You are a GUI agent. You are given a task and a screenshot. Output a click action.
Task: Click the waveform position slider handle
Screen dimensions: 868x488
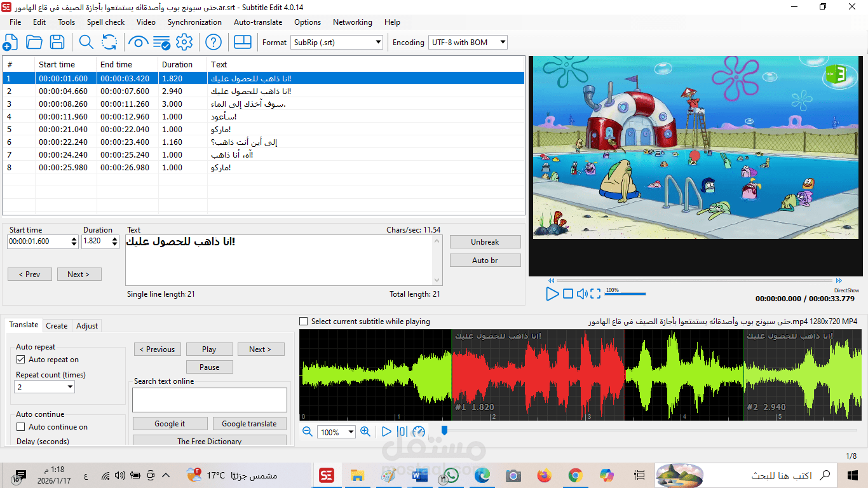444,431
